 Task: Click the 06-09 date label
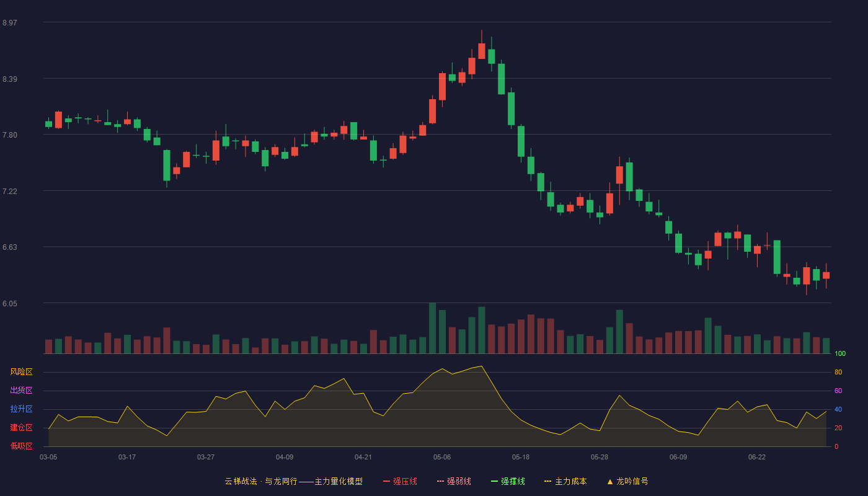678,457
